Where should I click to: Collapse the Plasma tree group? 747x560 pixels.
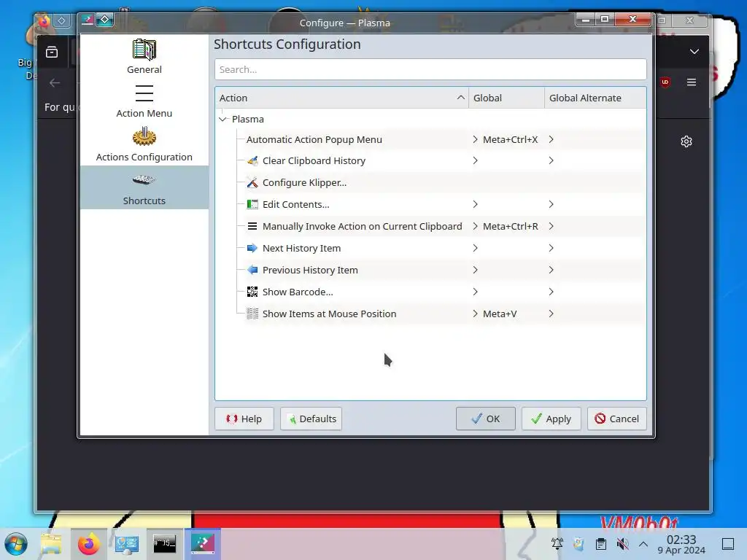click(x=222, y=119)
